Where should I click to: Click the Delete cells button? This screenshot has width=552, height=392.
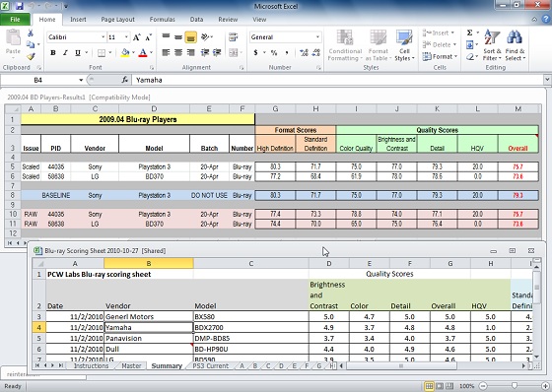(x=439, y=44)
